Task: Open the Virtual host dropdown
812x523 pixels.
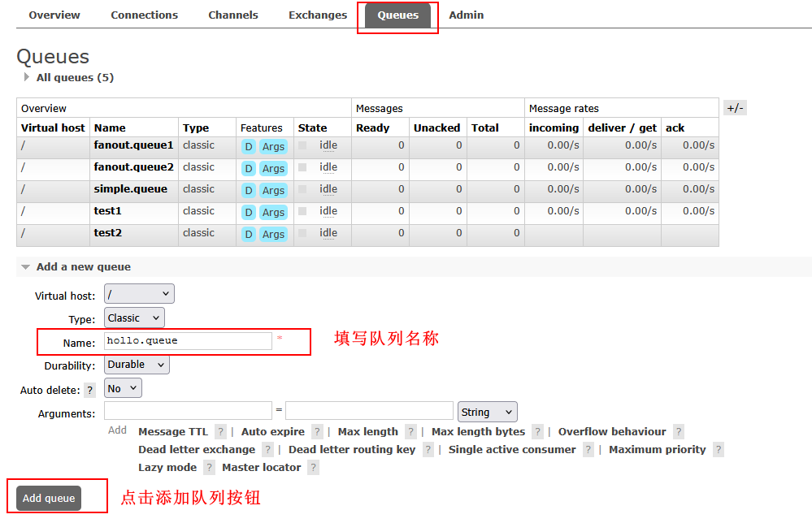Action: click(x=139, y=294)
